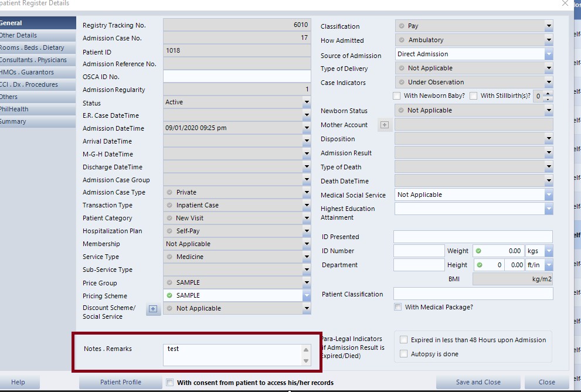Open the Rooms . Beds . Dietary section
The image size is (581, 392).
pos(32,47)
